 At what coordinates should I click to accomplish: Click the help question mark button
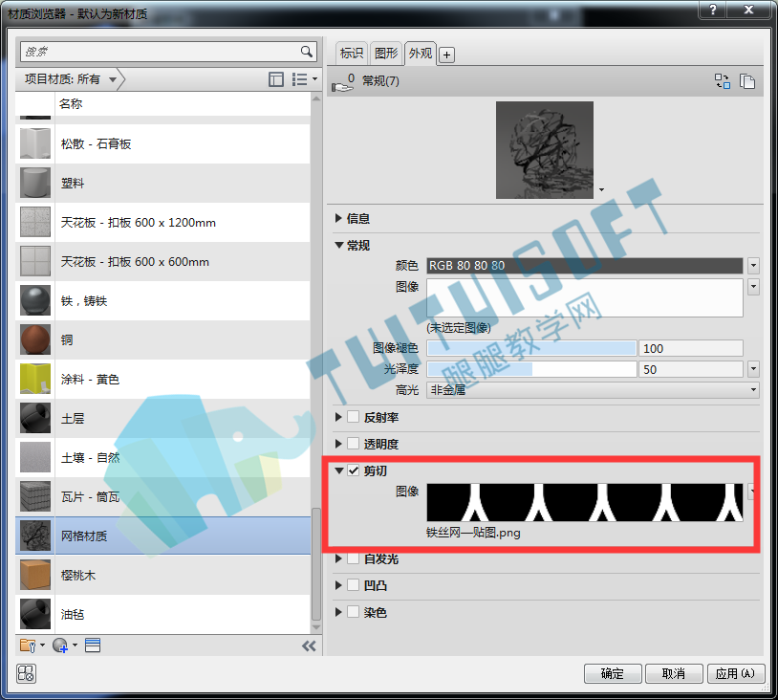pos(713,10)
